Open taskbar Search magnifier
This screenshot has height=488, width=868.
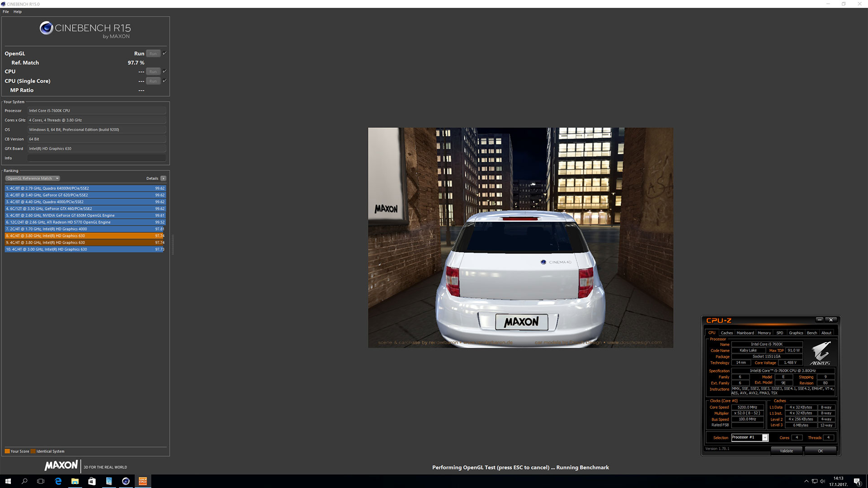(x=24, y=481)
